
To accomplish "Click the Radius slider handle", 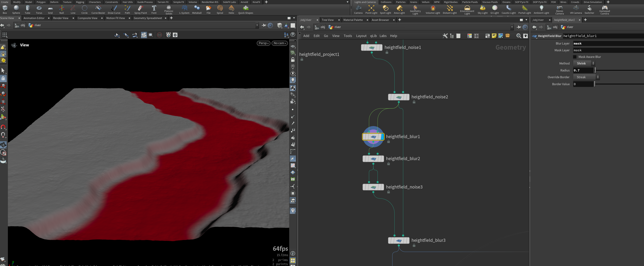I will click(595, 70).
